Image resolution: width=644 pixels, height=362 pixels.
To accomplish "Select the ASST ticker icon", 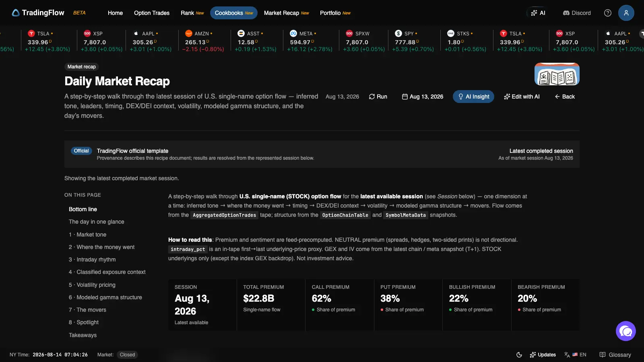I will (x=241, y=33).
